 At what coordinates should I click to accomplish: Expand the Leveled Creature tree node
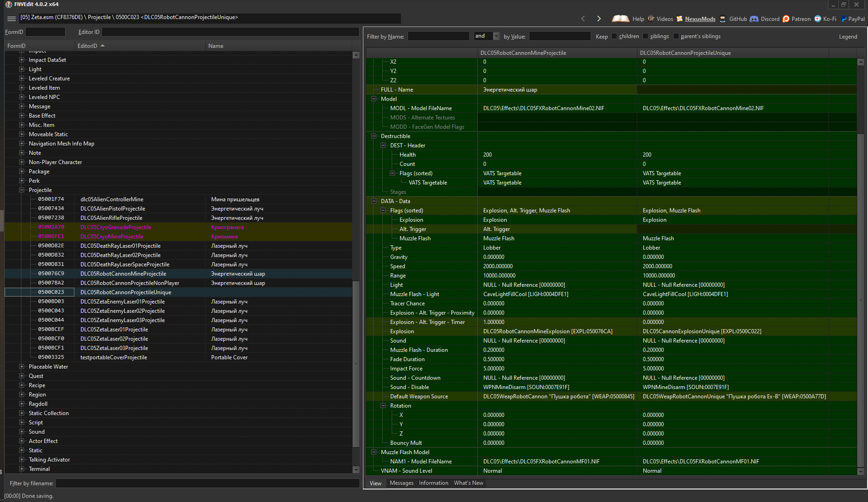pos(21,79)
